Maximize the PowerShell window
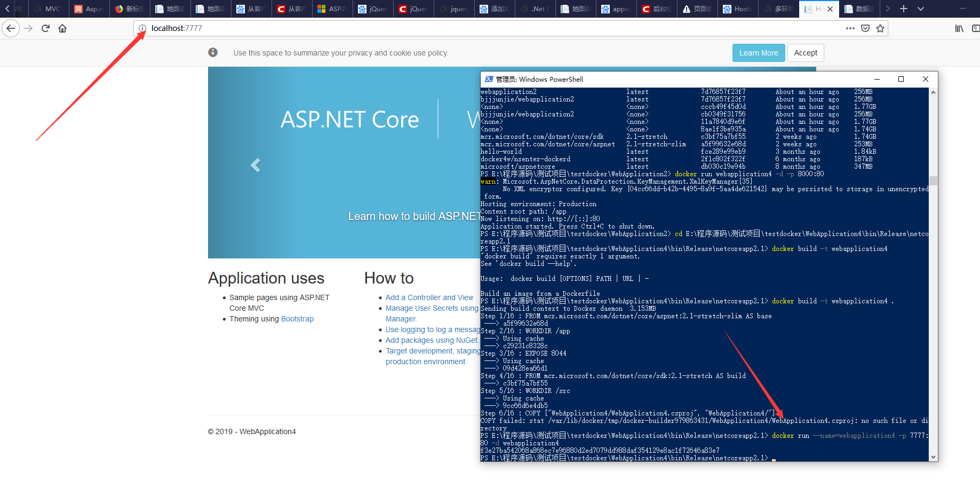This screenshot has width=980, height=495. (x=901, y=79)
